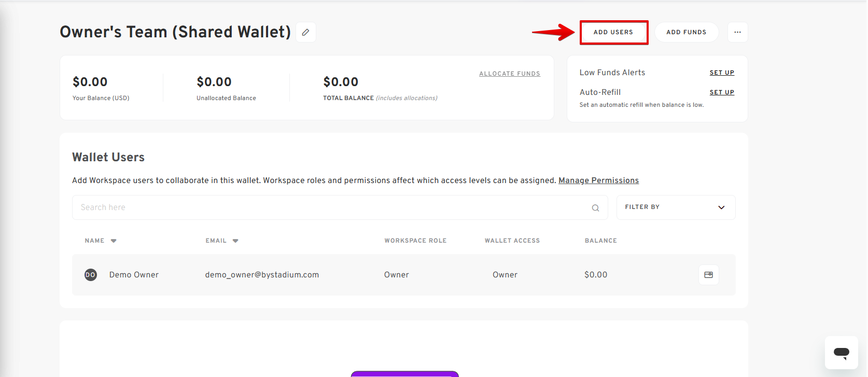Click the wallet icon in Demo Owner row
The width and height of the screenshot is (868, 377).
coord(708,275)
